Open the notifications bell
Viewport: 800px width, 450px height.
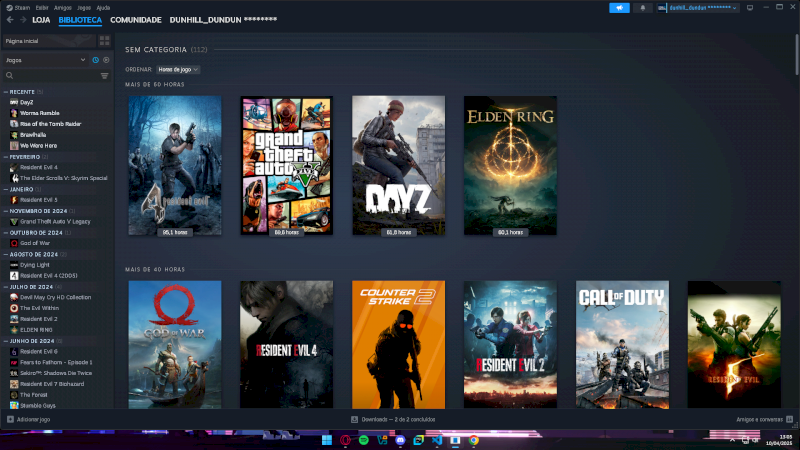pos(643,7)
